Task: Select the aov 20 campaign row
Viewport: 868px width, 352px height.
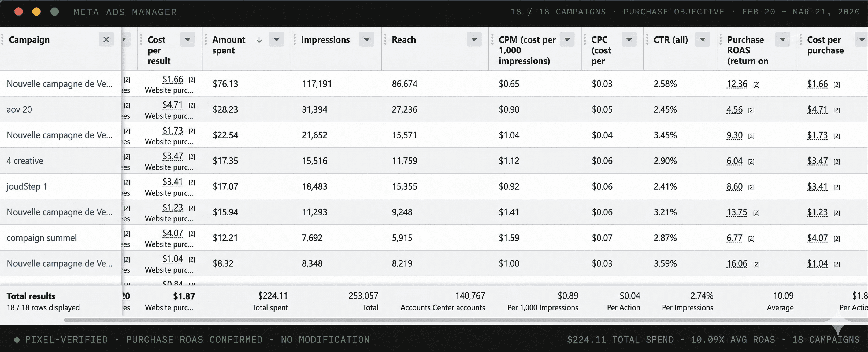Action: pyautogui.click(x=19, y=109)
